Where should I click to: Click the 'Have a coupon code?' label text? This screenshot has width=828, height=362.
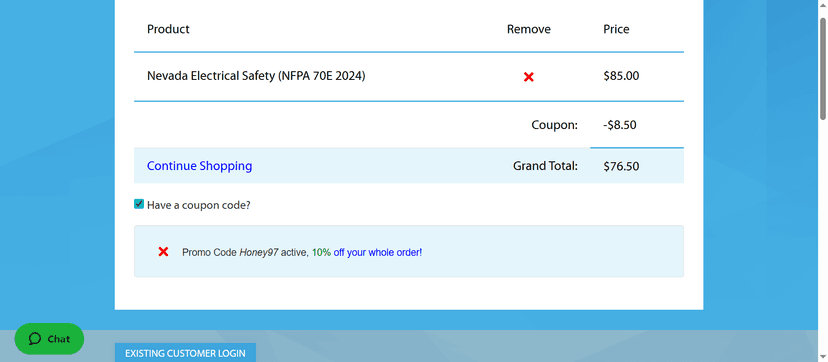199,205
